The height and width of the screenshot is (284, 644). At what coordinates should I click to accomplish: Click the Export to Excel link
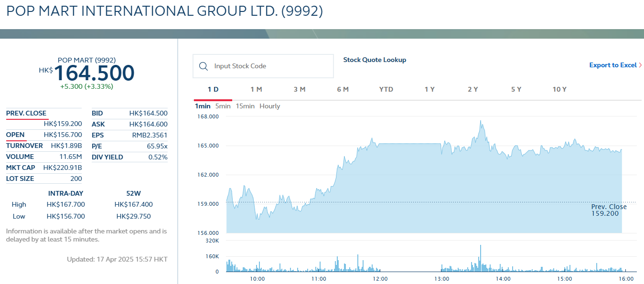point(612,65)
